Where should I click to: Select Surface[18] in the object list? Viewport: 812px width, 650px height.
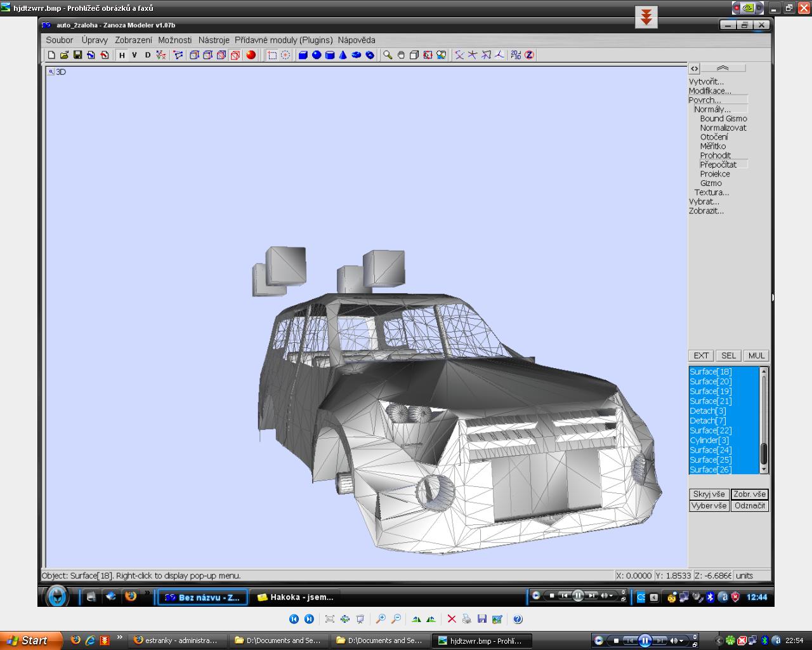(x=724, y=372)
